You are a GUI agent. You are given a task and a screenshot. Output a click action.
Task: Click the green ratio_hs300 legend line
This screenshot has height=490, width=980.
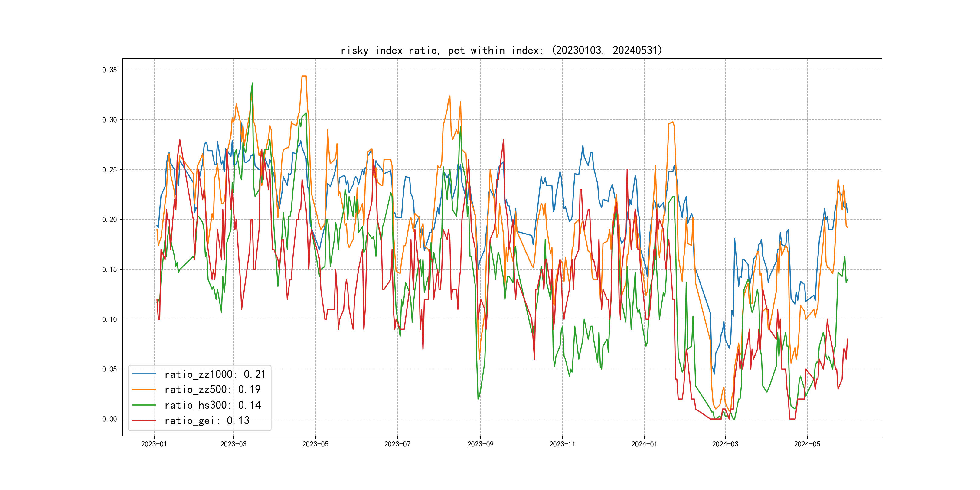pyautogui.click(x=144, y=405)
